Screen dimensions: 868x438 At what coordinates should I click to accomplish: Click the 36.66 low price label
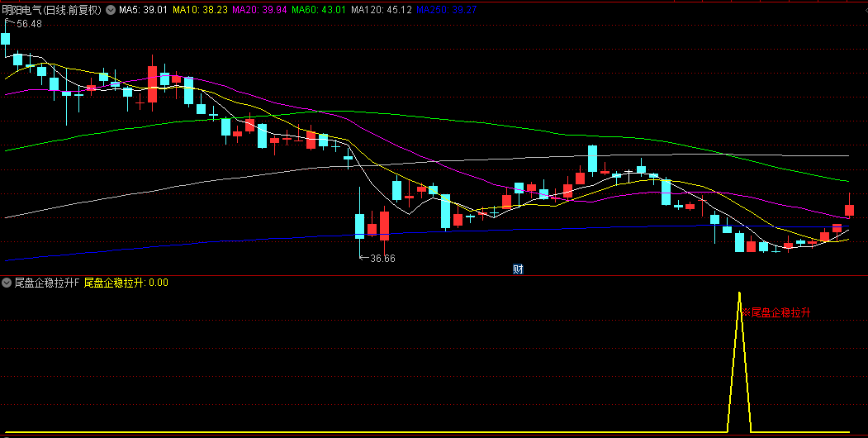click(x=383, y=259)
